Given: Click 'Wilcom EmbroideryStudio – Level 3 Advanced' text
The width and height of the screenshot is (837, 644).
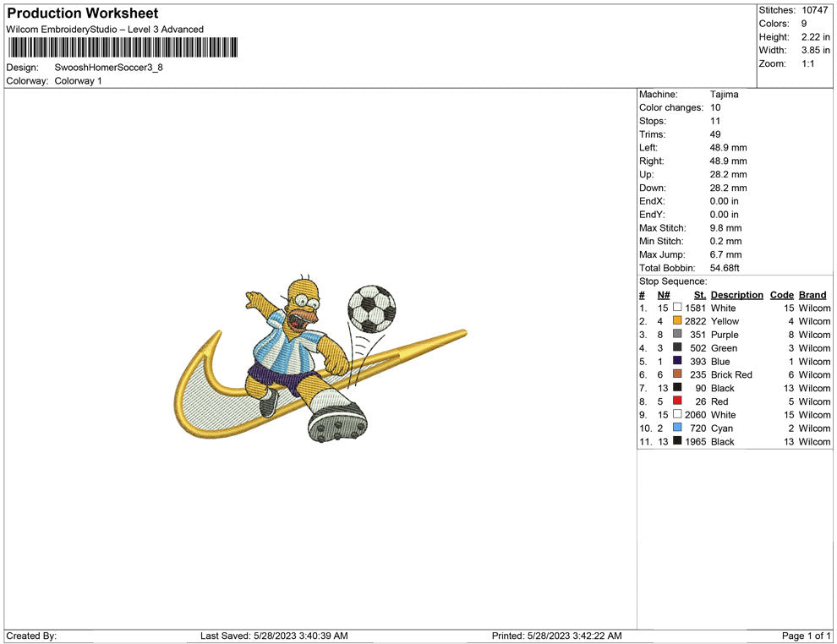Looking at the screenshot, I should coord(105,30).
